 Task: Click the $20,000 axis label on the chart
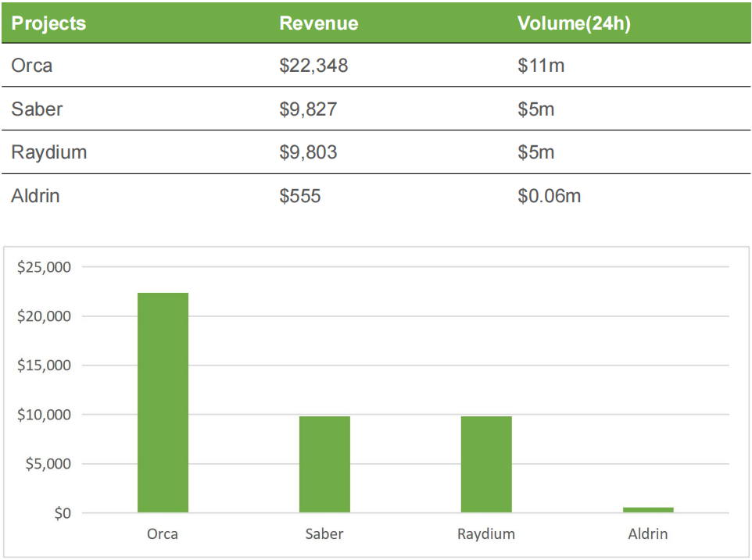pyautogui.click(x=44, y=316)
